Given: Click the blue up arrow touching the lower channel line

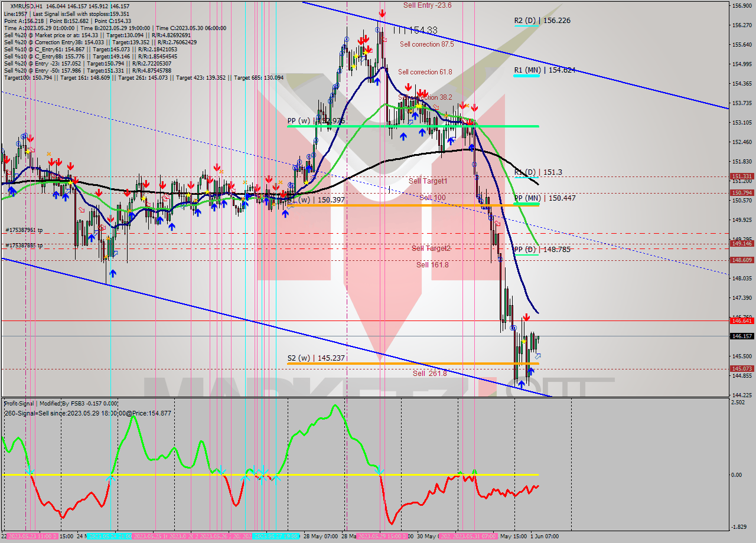Looking at the screenshot, I should 521,384.
